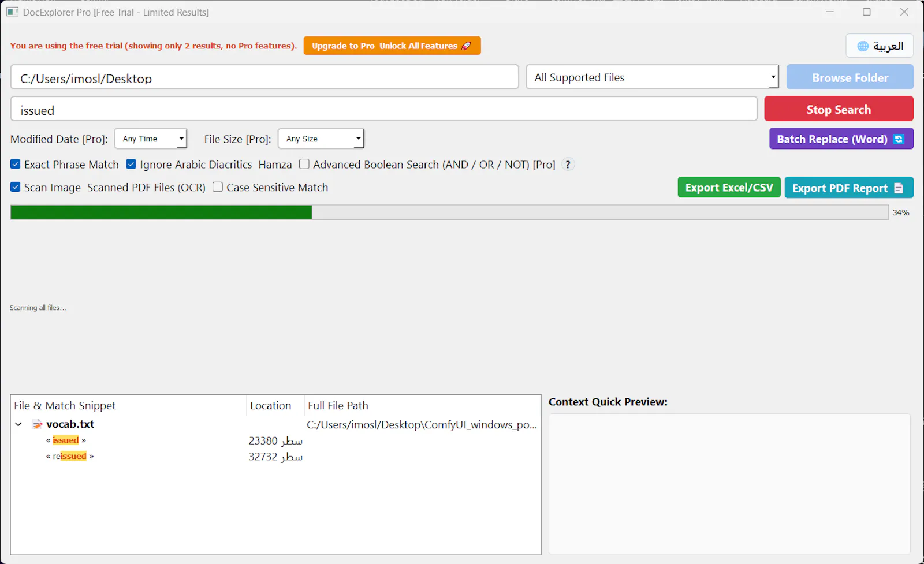Click the search term field containing issued
The image size is (924, 564).
tap(384, 109)
